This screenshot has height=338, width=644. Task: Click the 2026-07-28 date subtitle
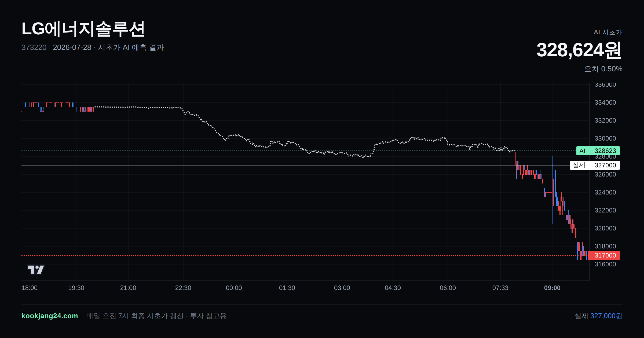point(72,47)
